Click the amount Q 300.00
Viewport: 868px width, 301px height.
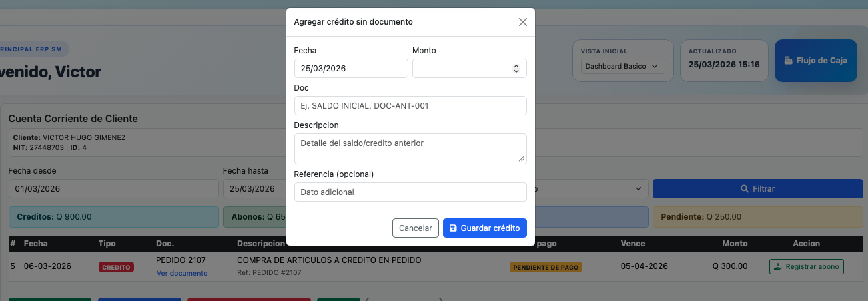[x=729, y=266]
